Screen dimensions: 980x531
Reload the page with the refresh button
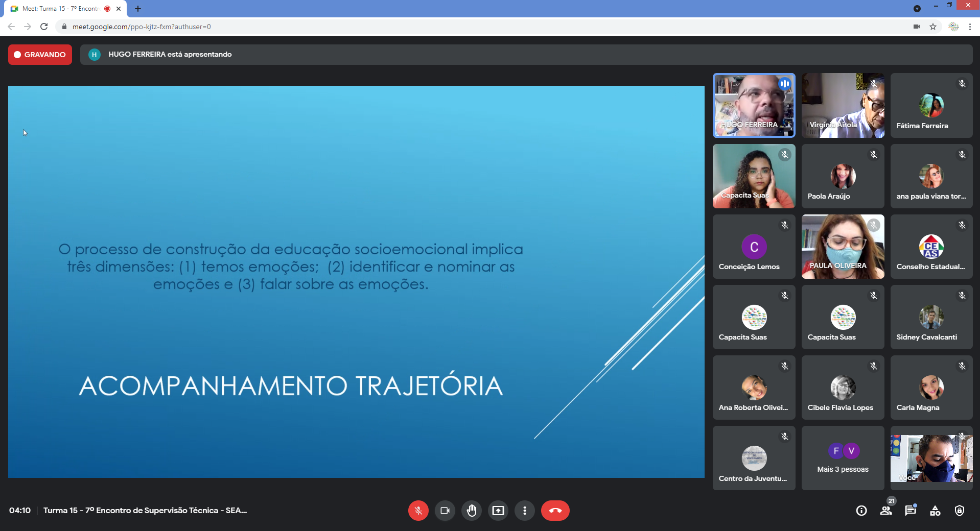tap(44, 27)
